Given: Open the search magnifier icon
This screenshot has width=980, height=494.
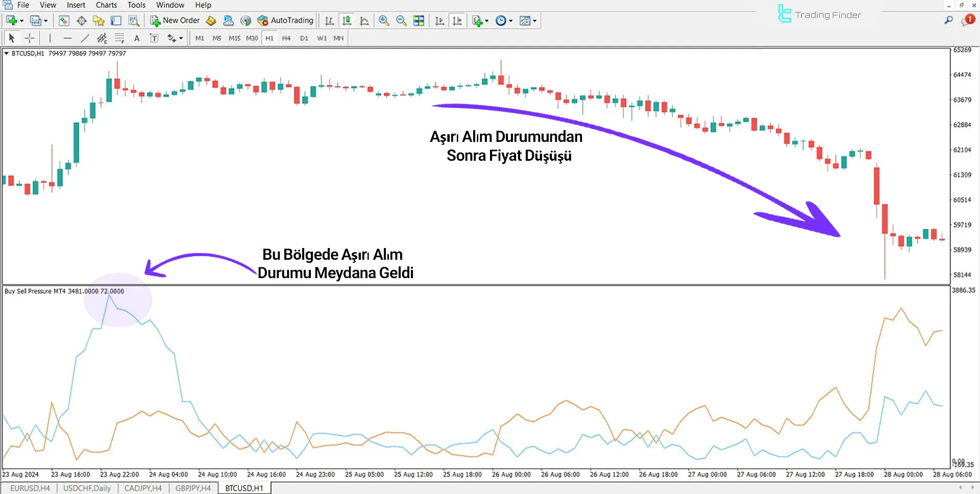Looking at the screenshot, I should (948, 20).
